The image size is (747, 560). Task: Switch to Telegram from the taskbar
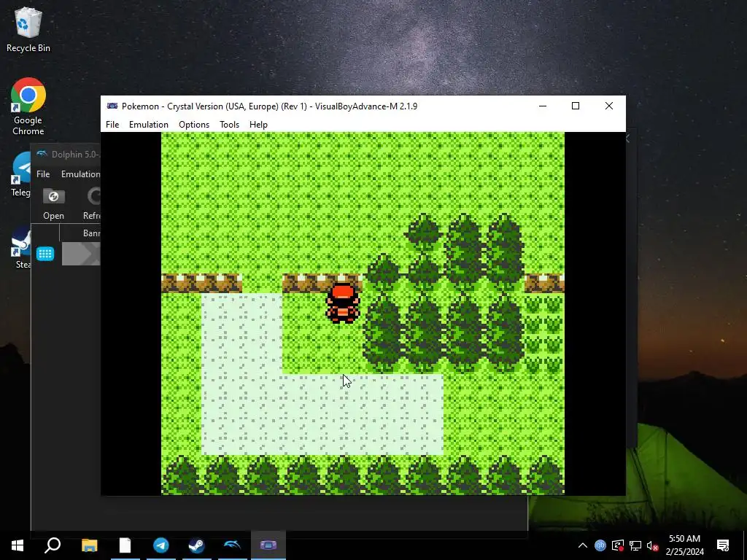(160, 545)
